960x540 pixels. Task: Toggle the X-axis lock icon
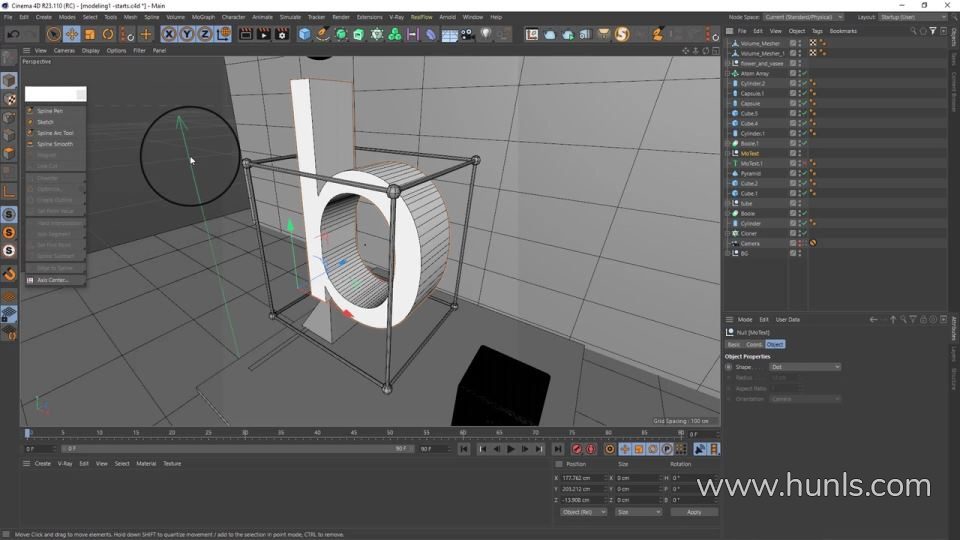[x=169, y=34]
